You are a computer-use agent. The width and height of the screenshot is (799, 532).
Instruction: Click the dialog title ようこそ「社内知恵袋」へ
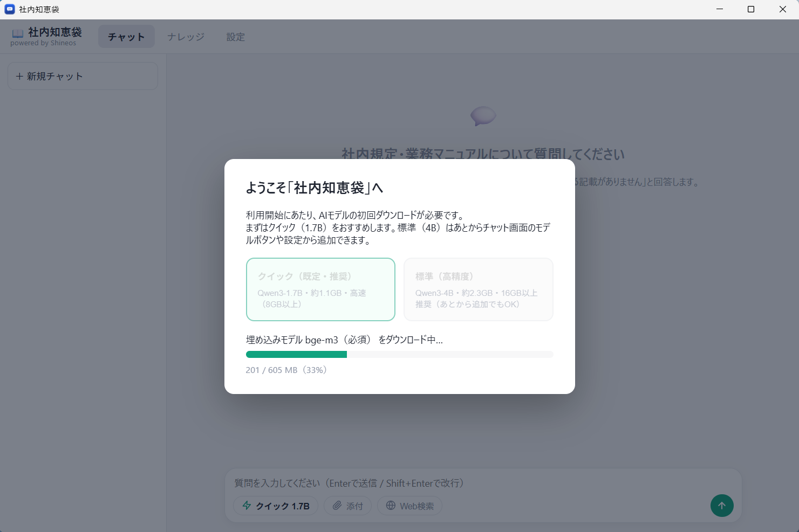(x=315, y=188)
